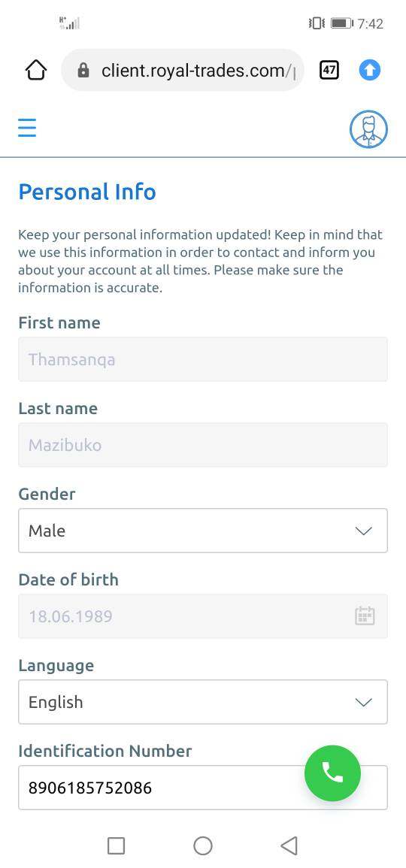The width and height of the screenshot is (406, 868).
Task: Tap the chevron arrow in Language field
Action: [363, 703]
